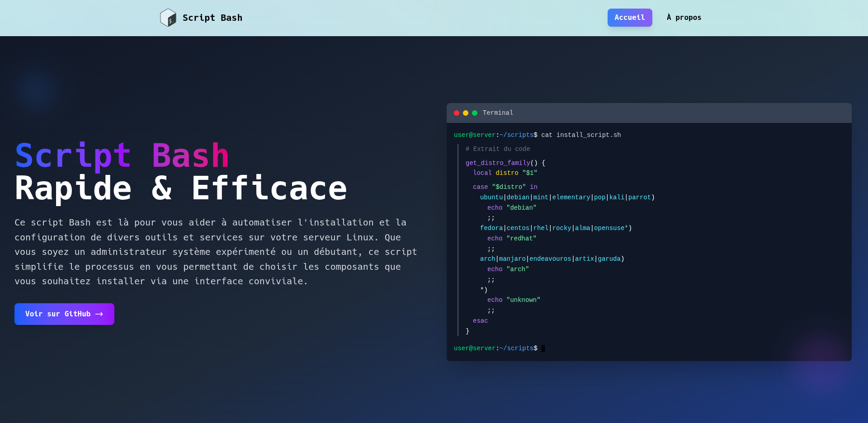
Task: Click the Script Bash heading link
Action: pyautogui.click(x=212, y=18)
